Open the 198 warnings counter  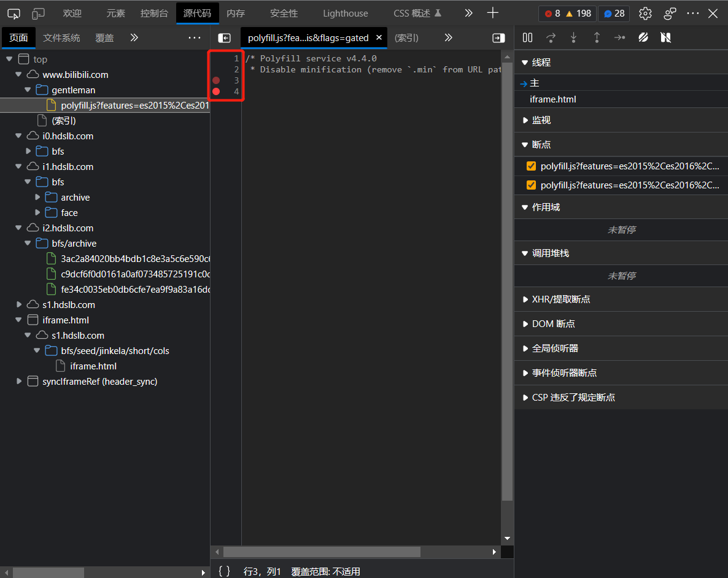click(578, 13)
